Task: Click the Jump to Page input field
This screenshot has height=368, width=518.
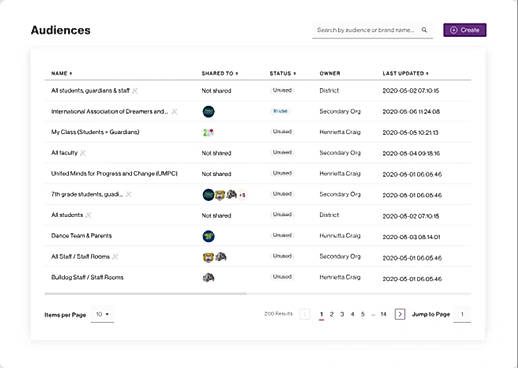Action: pyautogui.click(x=462, y=314)
